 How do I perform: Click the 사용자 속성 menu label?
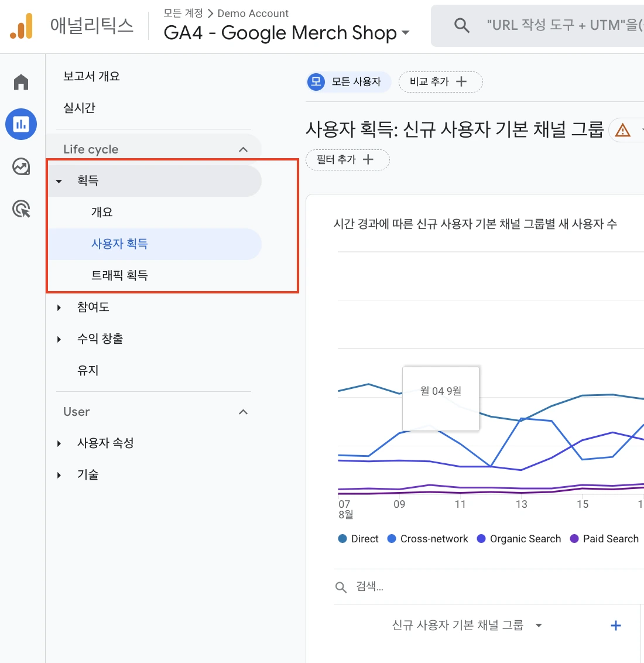[105, 443]
